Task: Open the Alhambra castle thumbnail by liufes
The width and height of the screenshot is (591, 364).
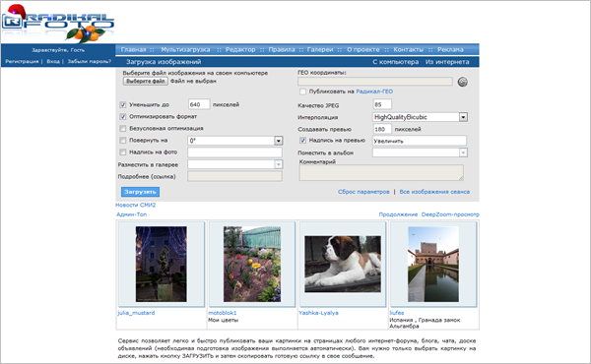Action: pos(433,264)
